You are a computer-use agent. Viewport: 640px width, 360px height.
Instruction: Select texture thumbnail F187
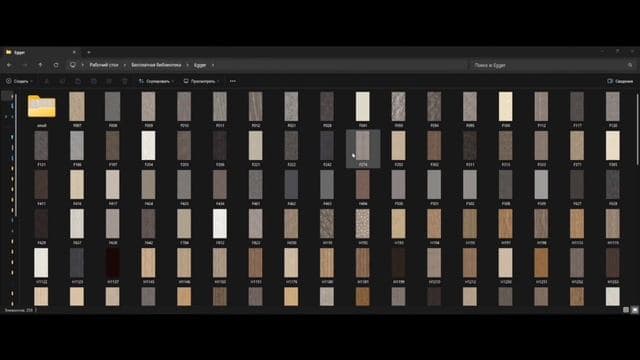click(113, 146)
